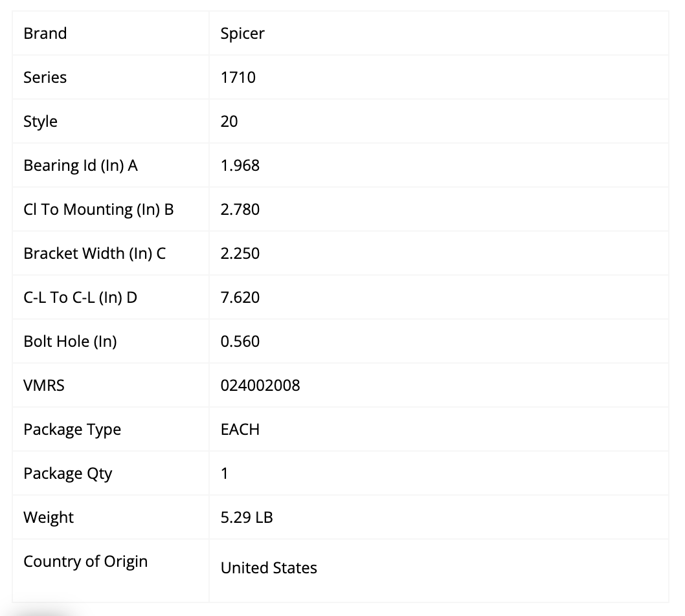
Task: Click the Series value 1710
Action: click(238, 77)
